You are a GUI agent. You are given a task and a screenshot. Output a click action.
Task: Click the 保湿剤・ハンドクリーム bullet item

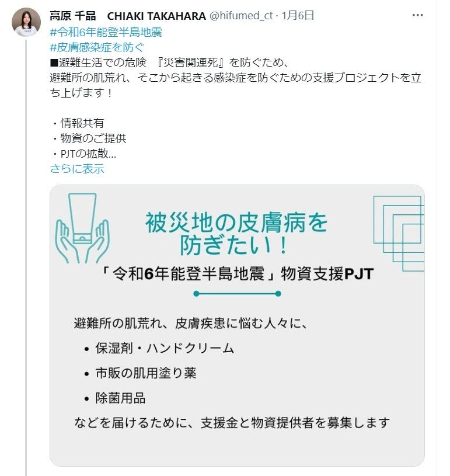point(165,348)
